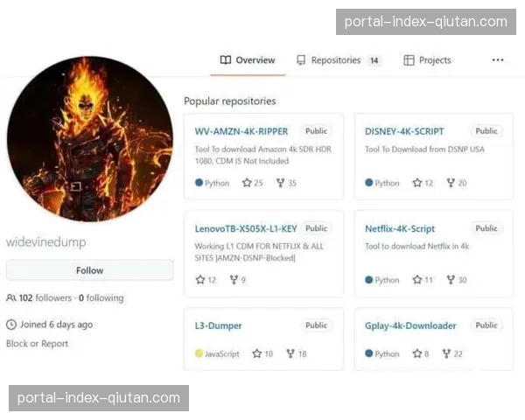Click the Public badge on DISNEY-4K-SCRIPT
525x420 pixels.
pos(486,131)
